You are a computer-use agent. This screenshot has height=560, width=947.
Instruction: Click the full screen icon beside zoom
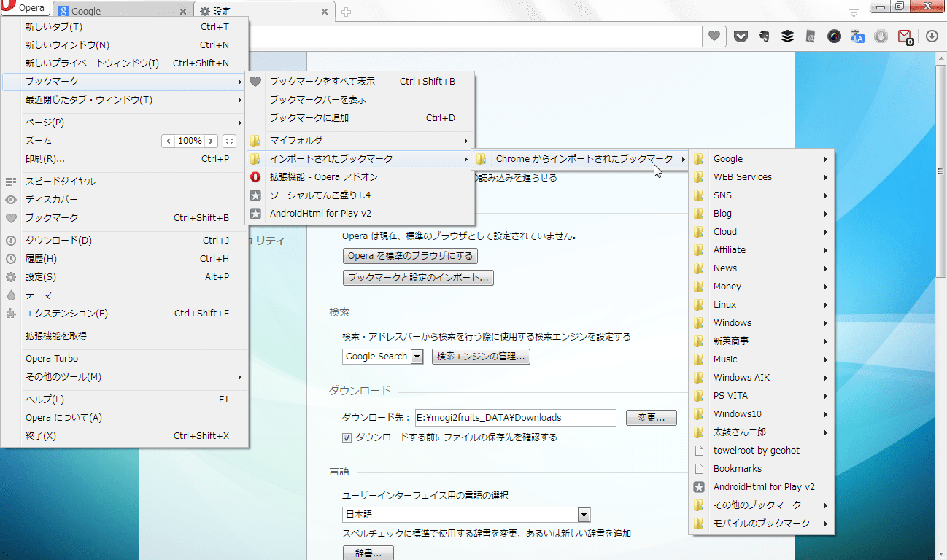coord(229,141)
